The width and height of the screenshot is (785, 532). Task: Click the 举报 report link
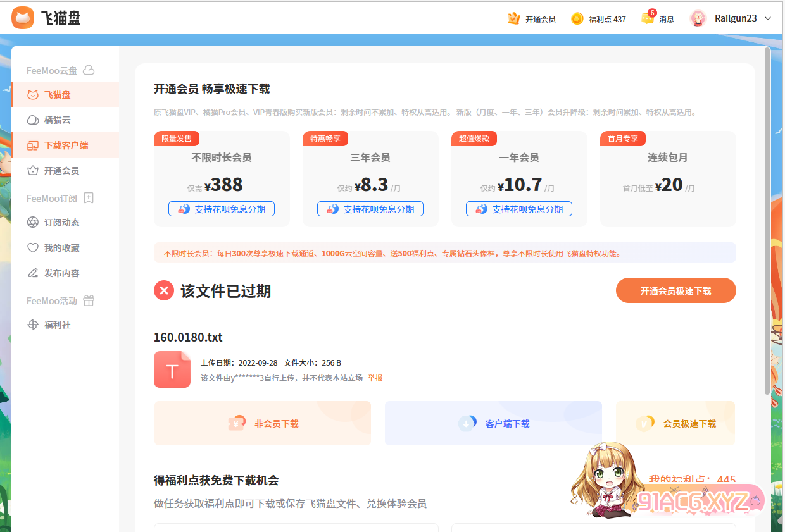tap(375, 378)
